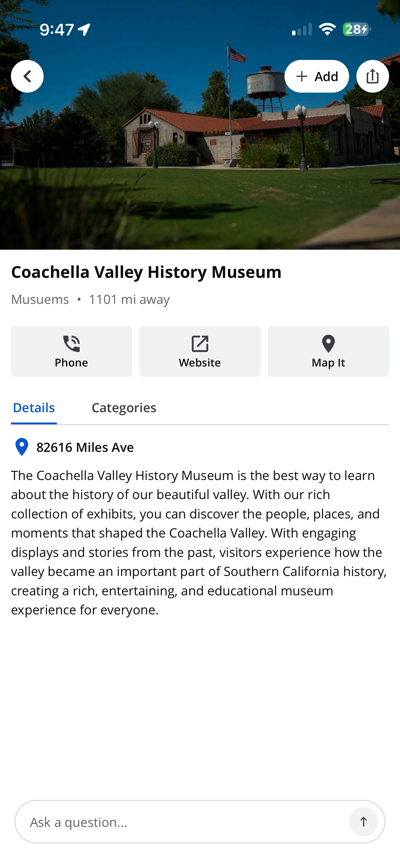Tap the museum description paragraph
Image resolution: width=400 pixels, height=868 pixels.
tap(199, 542)
